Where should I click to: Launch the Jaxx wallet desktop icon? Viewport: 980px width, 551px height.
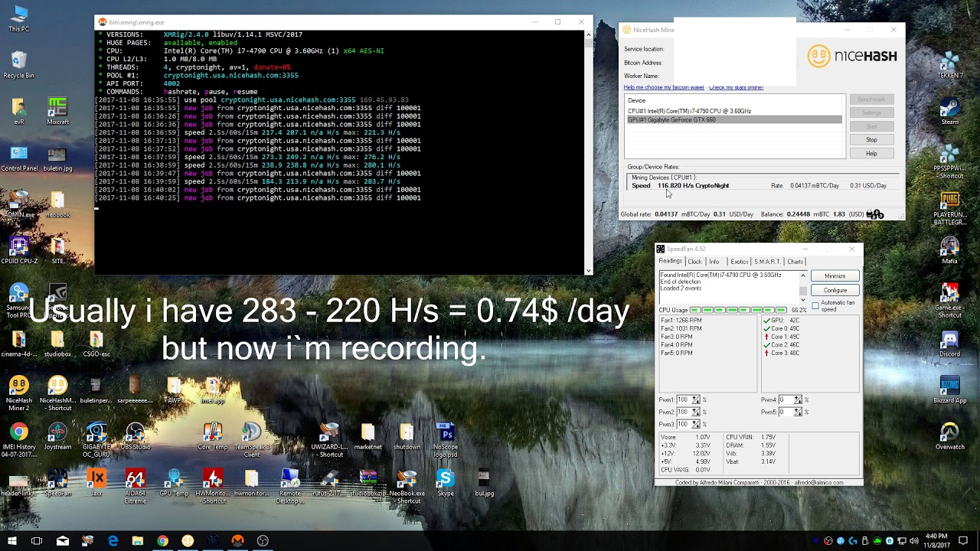click(96, 484)
